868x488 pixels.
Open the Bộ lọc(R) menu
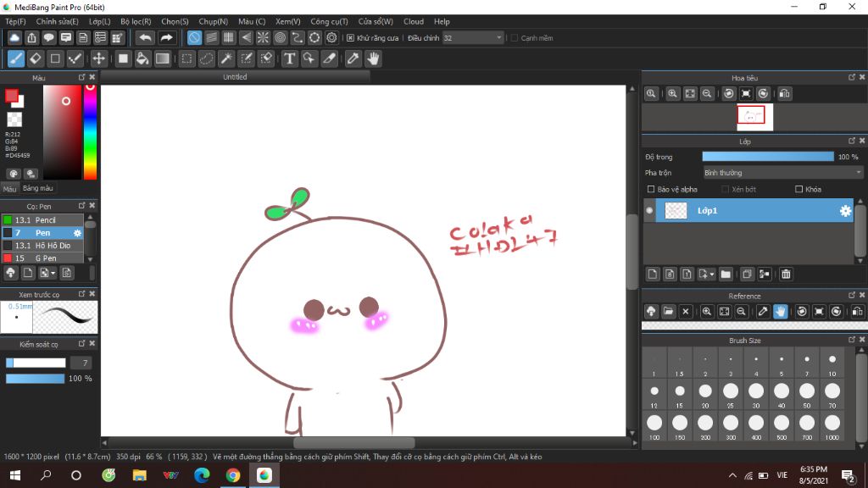(x=136, y=21)
